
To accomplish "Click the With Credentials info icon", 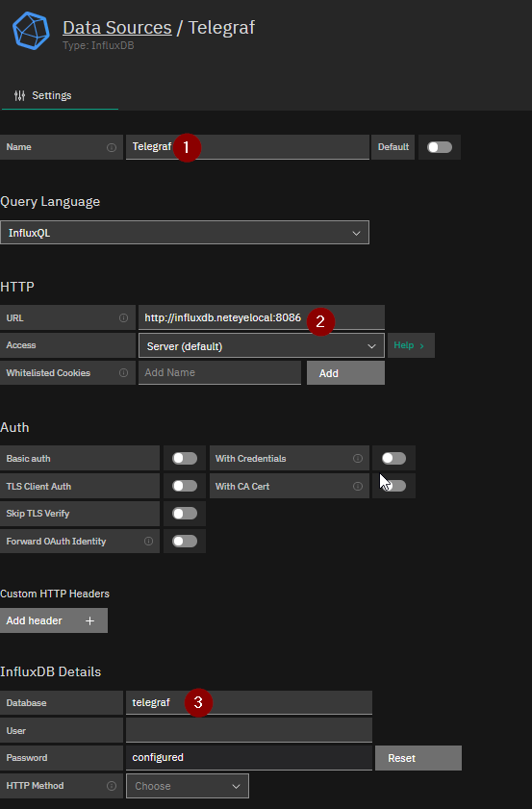I will tap(358, 458).
